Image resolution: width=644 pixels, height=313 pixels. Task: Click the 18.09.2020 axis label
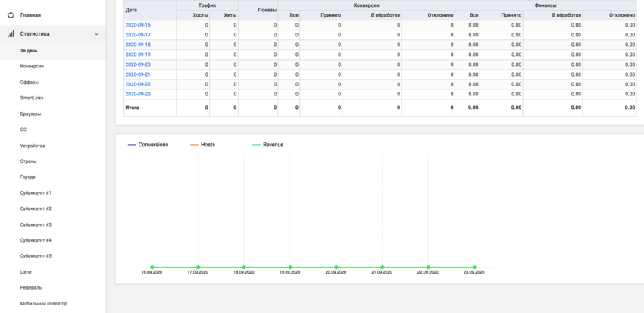tap(244, 272)
